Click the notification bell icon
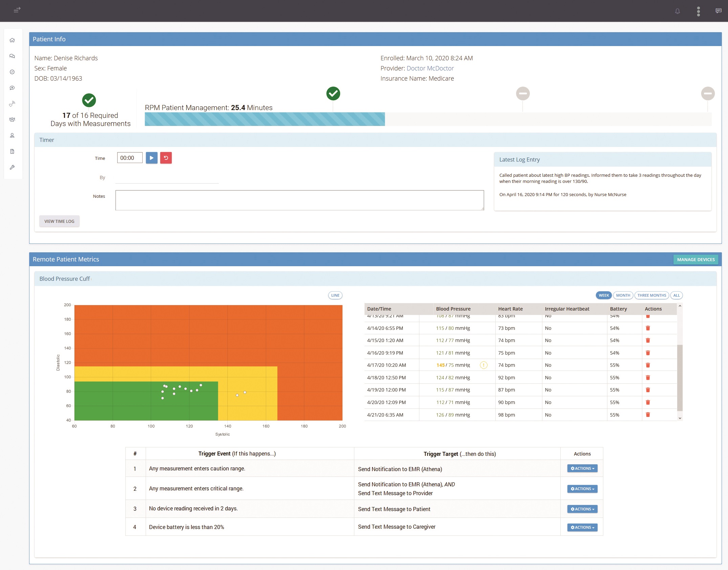The width and height of the screenshot is (728, 570). [x=677, y=11]
